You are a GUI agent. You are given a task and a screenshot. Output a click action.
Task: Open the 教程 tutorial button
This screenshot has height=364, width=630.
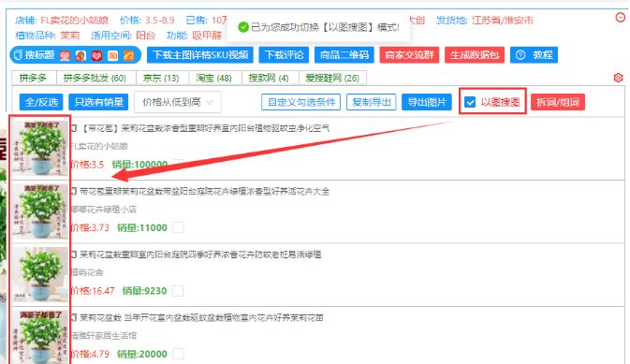[534, 55]
